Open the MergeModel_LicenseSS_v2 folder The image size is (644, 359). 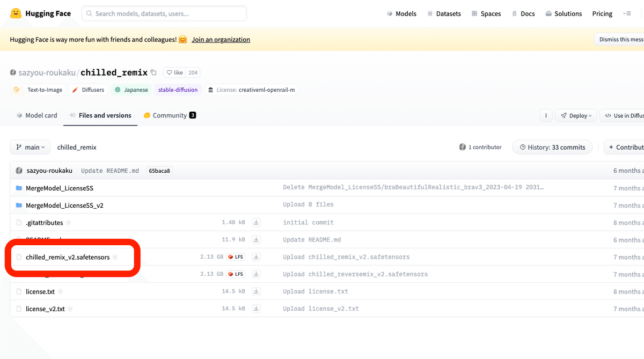point(64,206)
